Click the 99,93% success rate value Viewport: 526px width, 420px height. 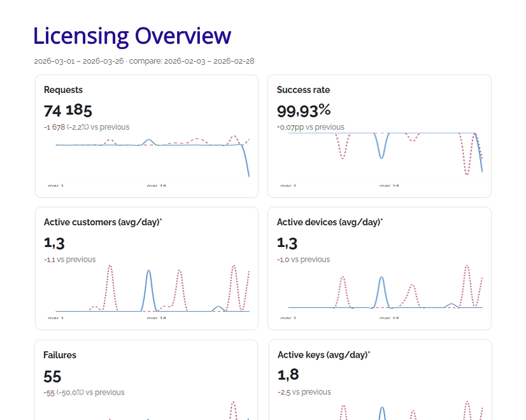pos(304,111)
